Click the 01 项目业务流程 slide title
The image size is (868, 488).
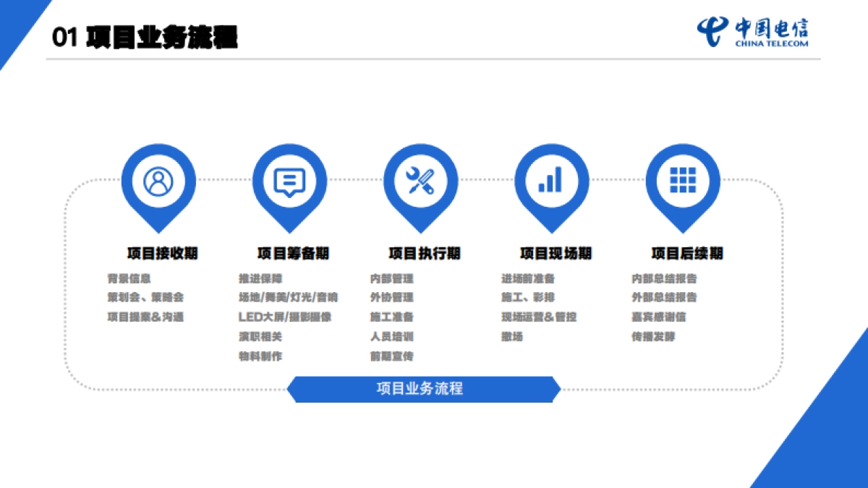[x=145, y=34]
